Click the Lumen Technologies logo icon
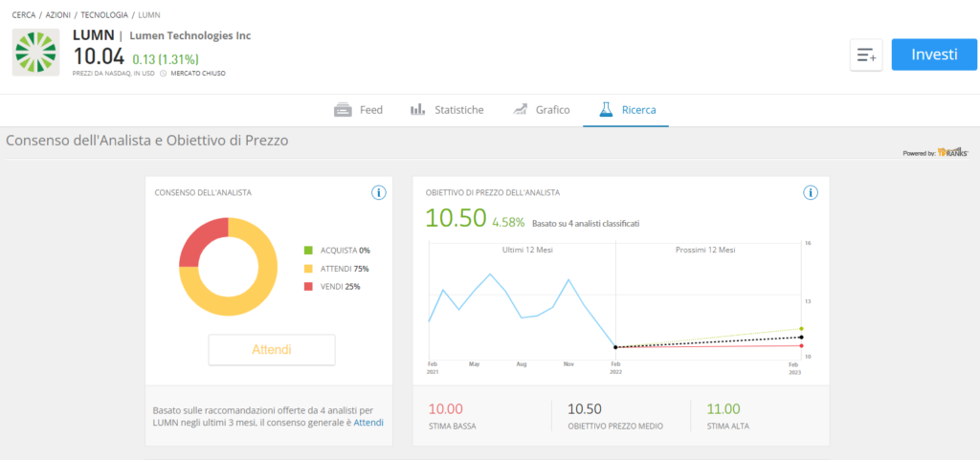Viewport: 980px width, 460px height. (36, 53)
